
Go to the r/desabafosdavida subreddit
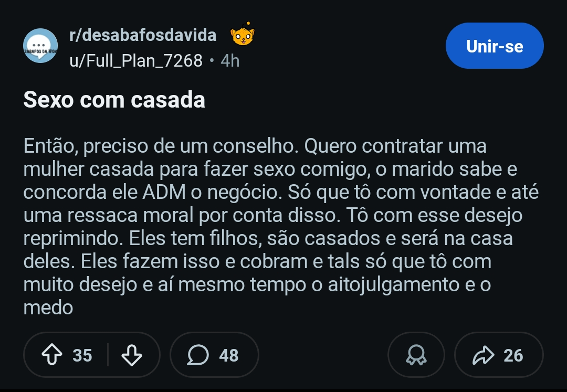pos(143,35)
